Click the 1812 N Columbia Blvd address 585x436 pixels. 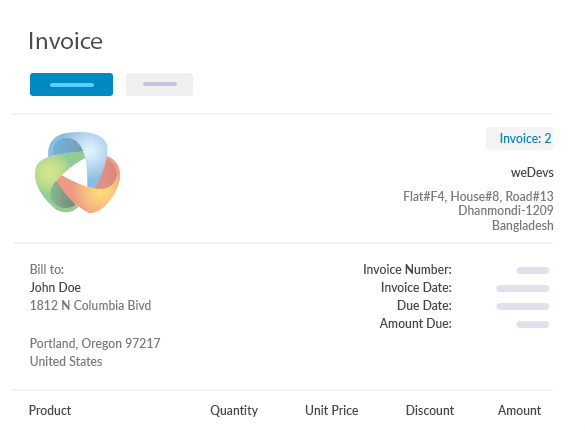(x=91, y=305)
